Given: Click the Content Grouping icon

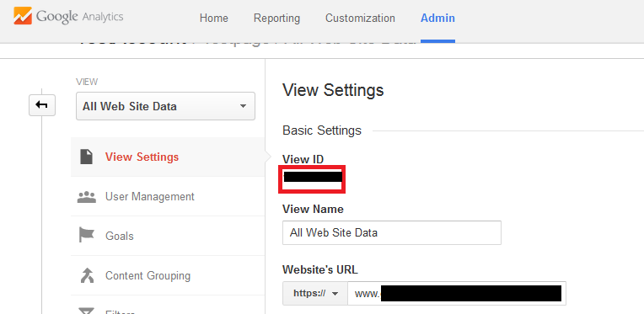Looking at the screenshot, I should coord(86,275).
